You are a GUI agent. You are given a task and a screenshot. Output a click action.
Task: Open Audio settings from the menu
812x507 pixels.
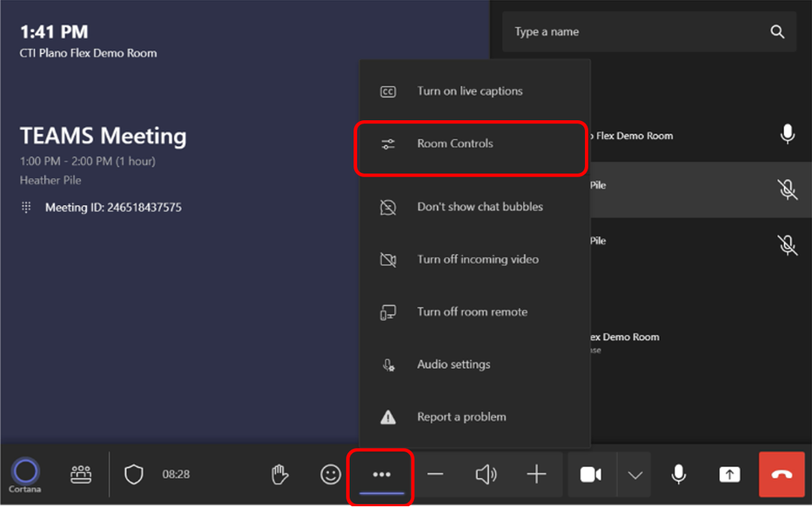pos(452,364)
